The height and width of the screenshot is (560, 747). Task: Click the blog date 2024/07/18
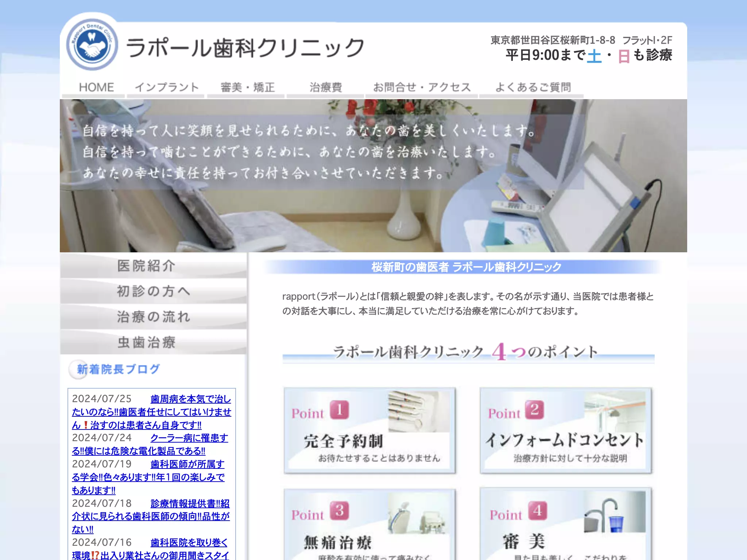(x=101, y=503)
